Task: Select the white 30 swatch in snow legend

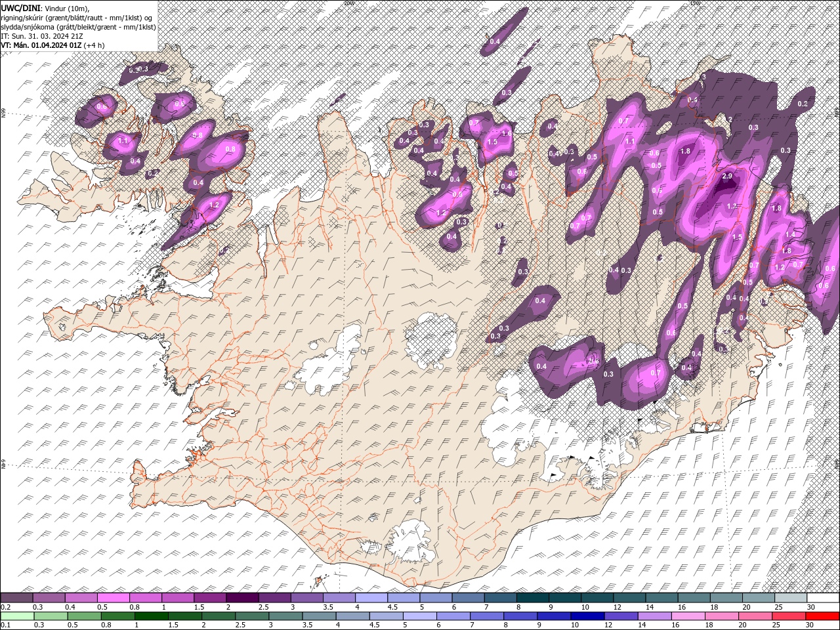Action: click(x=823, y=598)
